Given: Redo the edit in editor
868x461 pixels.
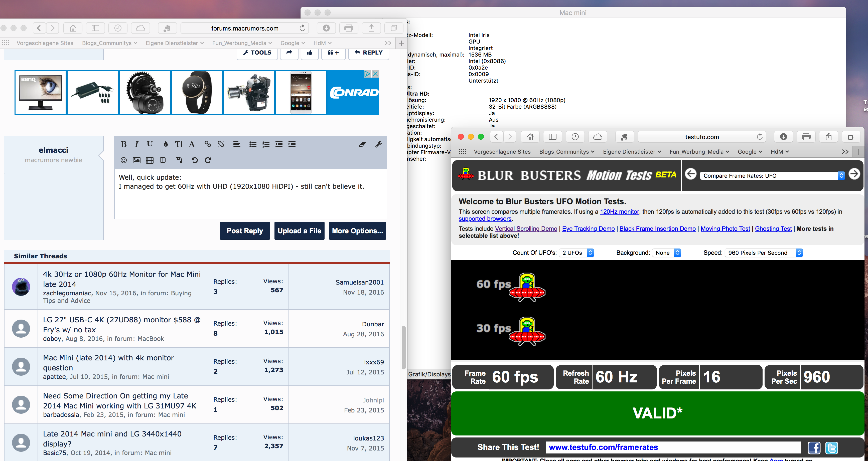Looking at the screenshot, I should coord(208,160).
